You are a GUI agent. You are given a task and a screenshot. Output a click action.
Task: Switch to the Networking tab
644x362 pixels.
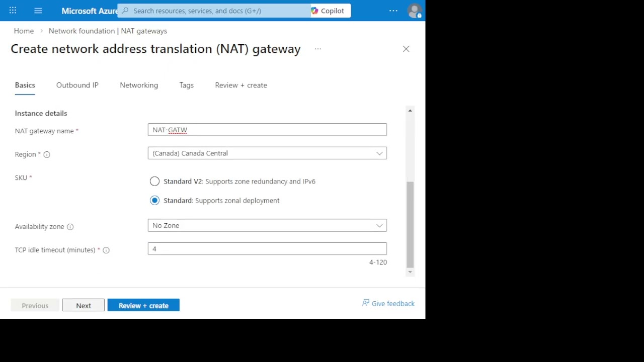139,85
